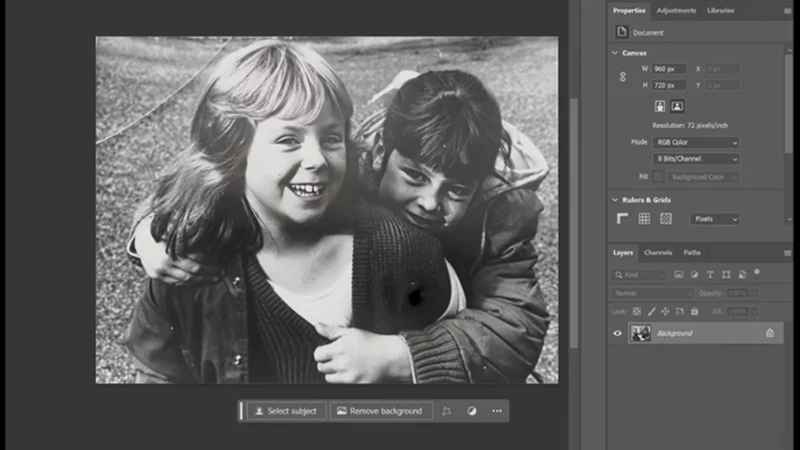Select the Background layer thumbnail
800x450 pixels.
[640, 333]
